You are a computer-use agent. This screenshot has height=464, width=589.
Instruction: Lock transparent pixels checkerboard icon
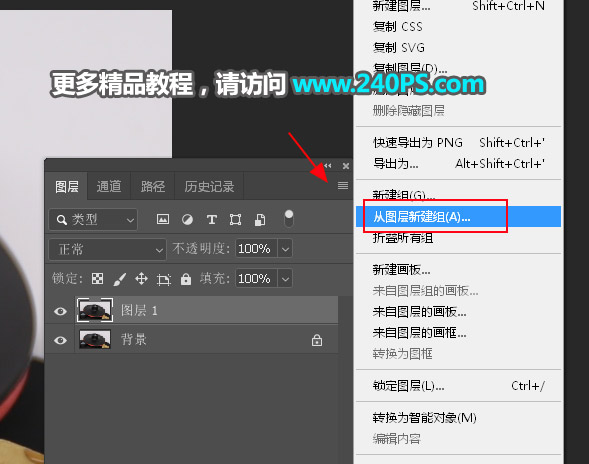pos(98,279)
